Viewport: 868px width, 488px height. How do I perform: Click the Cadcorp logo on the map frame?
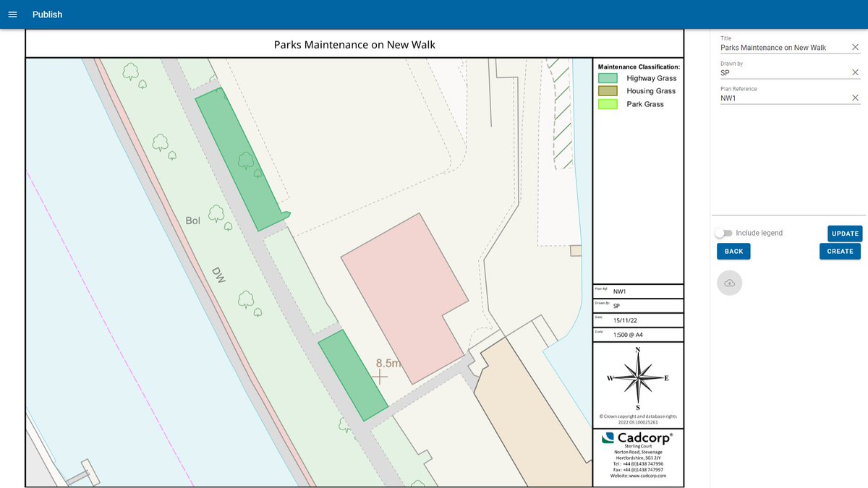[637, 437]
